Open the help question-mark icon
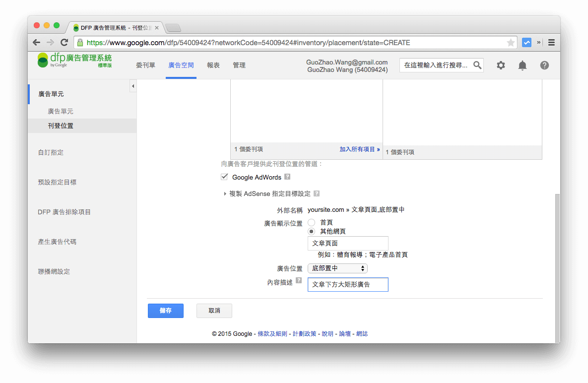The width and height of the screenshot is (588, 383). (544, 65)
